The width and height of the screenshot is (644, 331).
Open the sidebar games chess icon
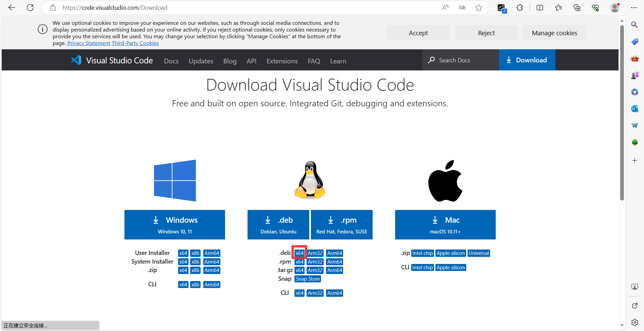point(635,75)
